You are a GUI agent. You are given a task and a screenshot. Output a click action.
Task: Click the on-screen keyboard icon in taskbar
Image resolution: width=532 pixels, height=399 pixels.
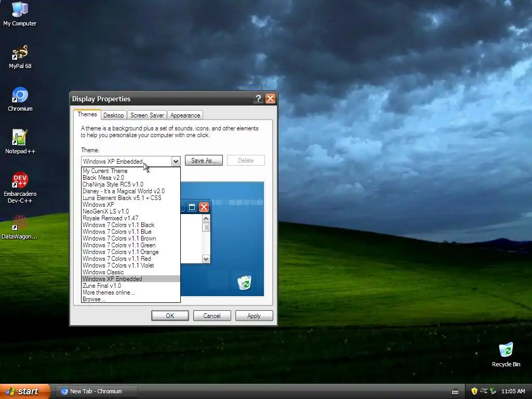[x=455, y=392]
